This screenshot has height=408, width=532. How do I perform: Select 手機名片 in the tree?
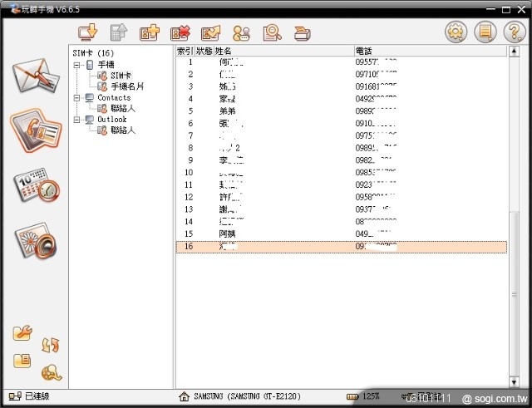click(127, 86)
